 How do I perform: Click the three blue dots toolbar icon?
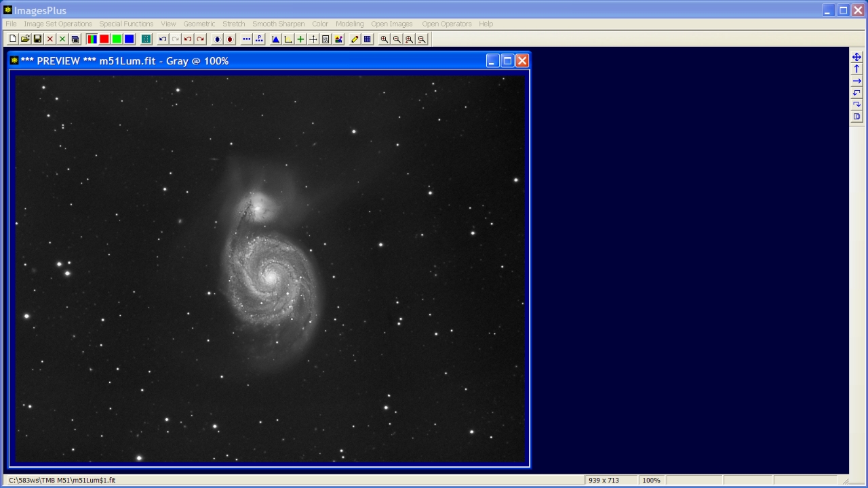(247, 39)
